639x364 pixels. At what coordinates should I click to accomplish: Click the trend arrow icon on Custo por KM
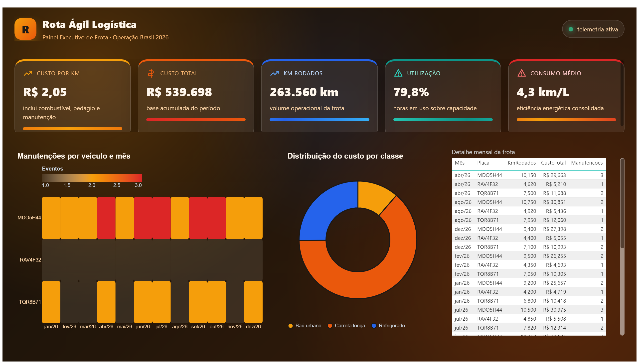28,73
